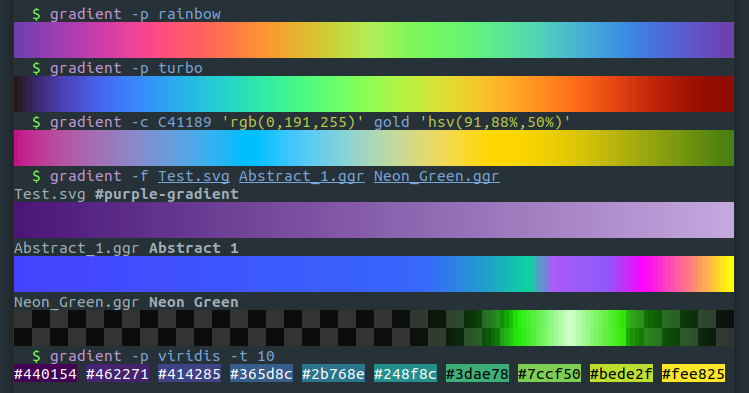The height and width of the screenshot is (393, 749).
Task: Click the 'rgb(0,191,255)' argument text
Action: coord(293,122)
